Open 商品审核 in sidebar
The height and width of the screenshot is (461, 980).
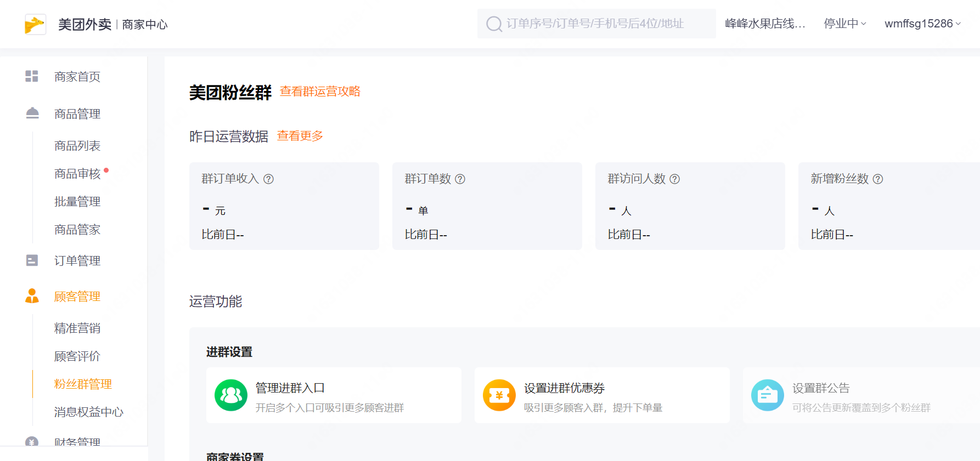tap(77, 174)
